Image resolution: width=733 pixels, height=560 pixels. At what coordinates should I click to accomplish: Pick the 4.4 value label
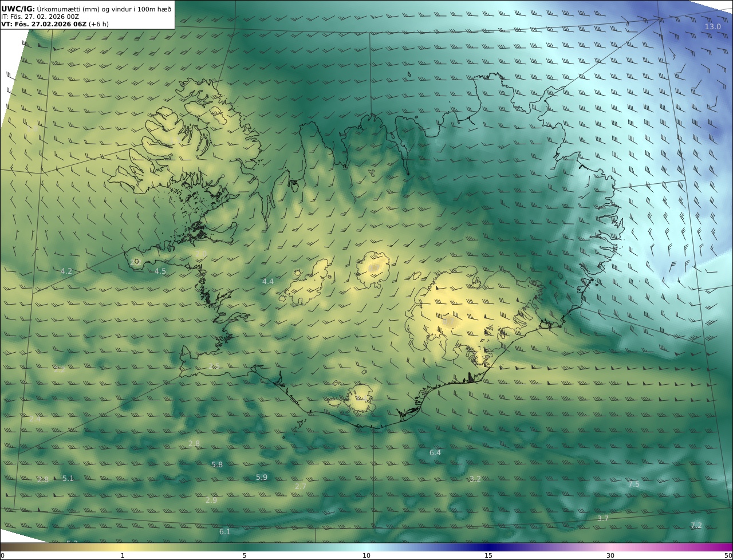tap(268, 281)
